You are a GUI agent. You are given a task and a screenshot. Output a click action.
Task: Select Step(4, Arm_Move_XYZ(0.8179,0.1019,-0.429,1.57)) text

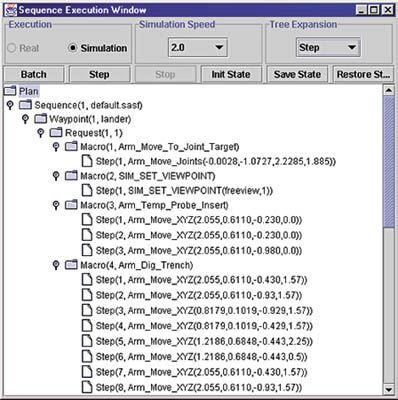[204, 326]
